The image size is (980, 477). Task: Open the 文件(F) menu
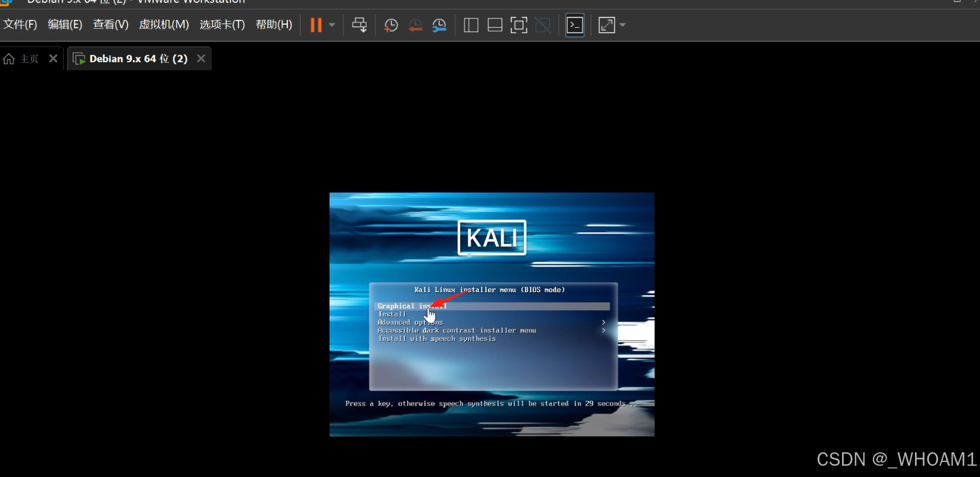[x=20, y=25]
